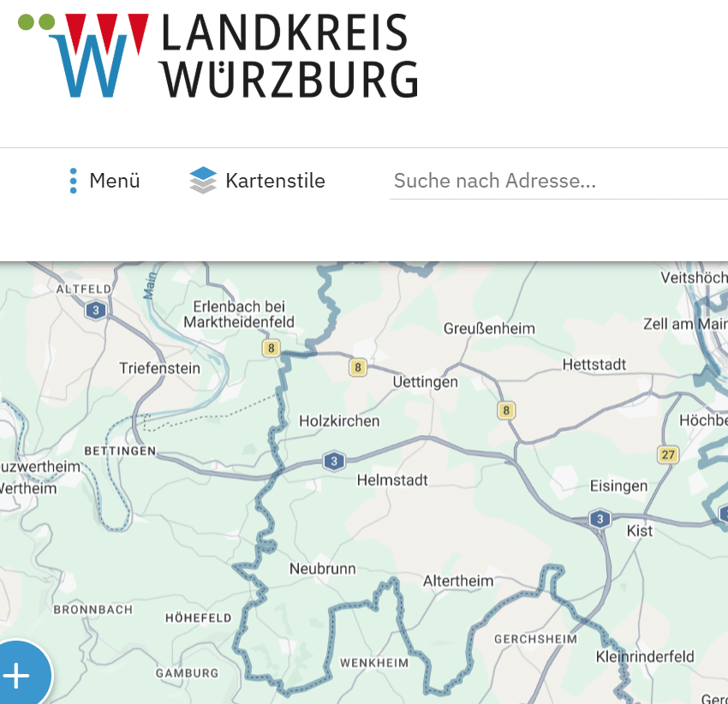
Task: Click the A3 shield near Altfeld
Action: click(x=96, y=310)
